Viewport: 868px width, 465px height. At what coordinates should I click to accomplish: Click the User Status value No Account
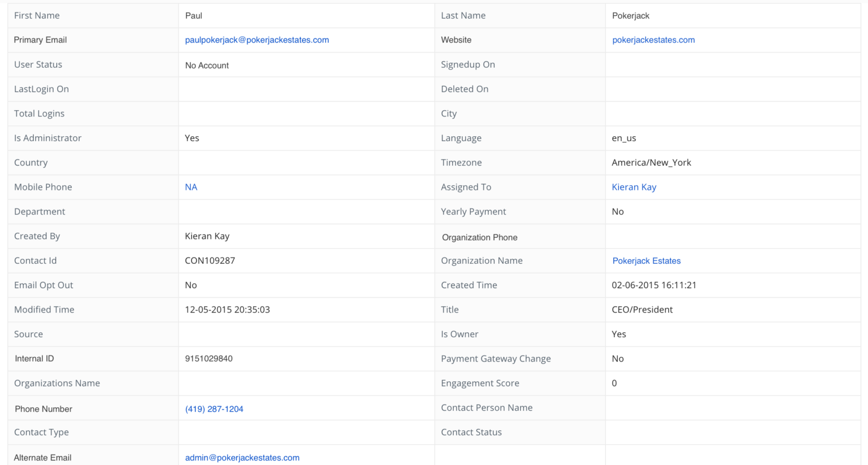(x=207, y=64)
